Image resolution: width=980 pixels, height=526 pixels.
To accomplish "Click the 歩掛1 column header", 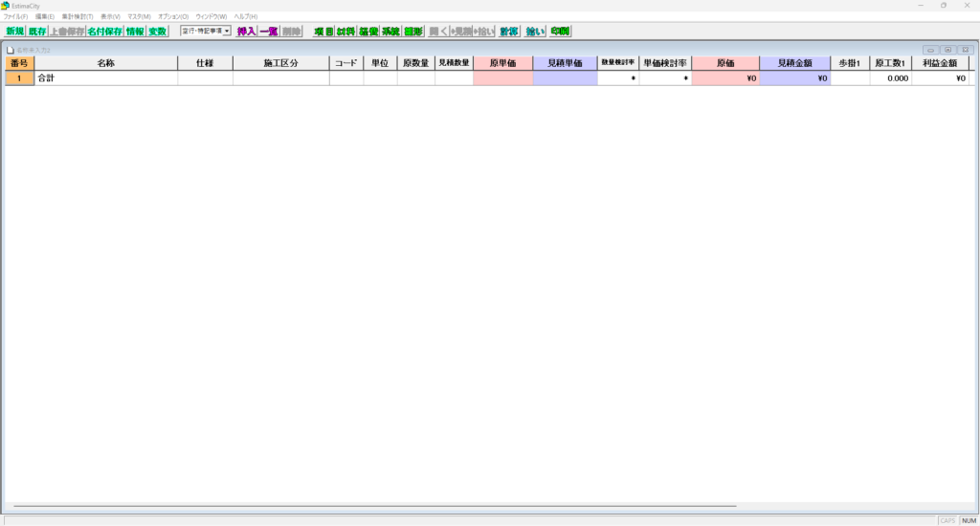I will [850, 63].
